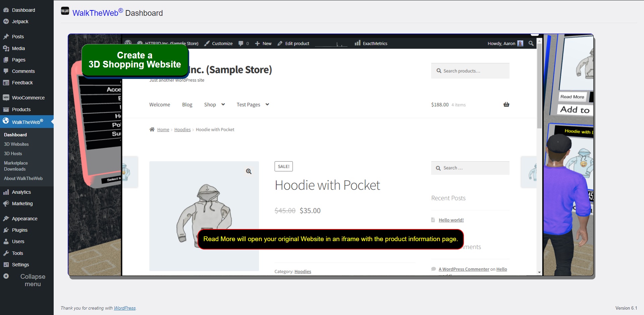Viewport: 644px width, 315px height.
Task: Click the Customize brush icon in admin bar
Action: pyautogui.click(x=207, y=43)
